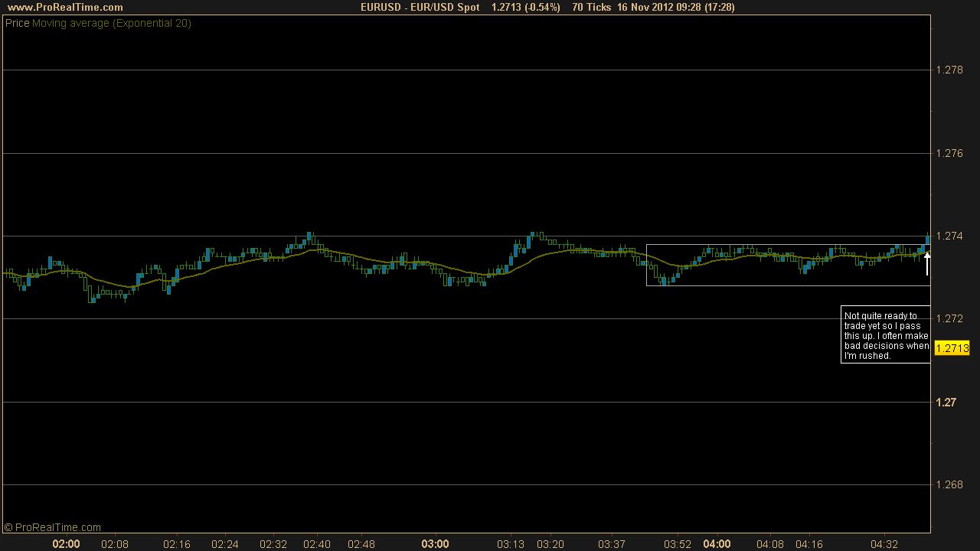Viewport: 980px width, 551px height.
Task: Click the 03:00 time axis label
Action: [435, 544]
